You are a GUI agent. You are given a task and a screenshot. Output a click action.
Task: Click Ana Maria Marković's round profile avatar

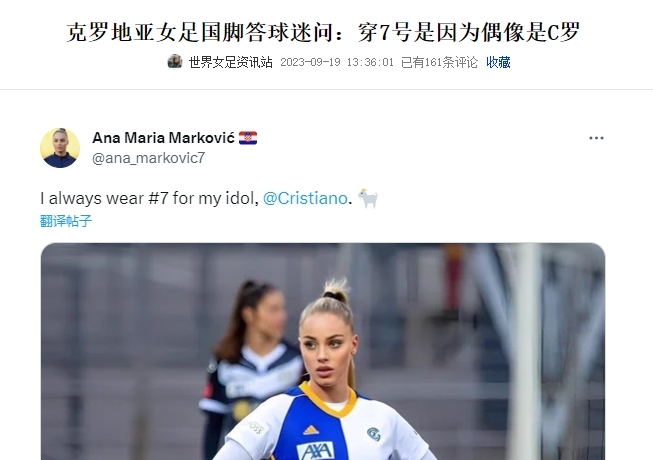(60, 148)
